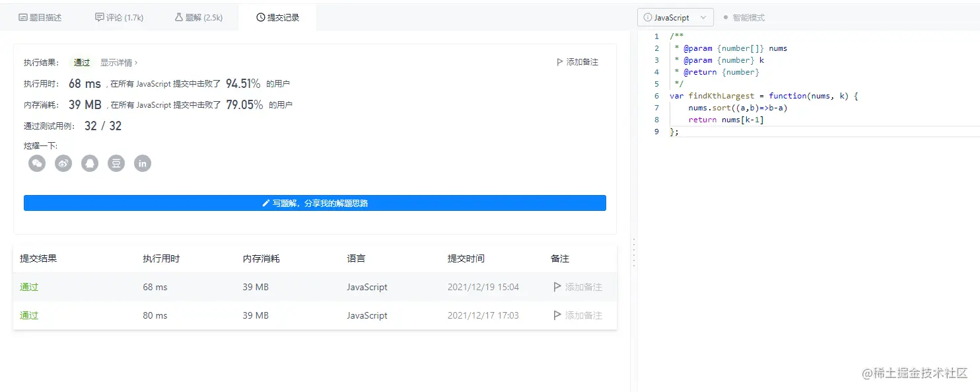
Task: Click the info icon next to JavaScript
Action: point(646,17)
